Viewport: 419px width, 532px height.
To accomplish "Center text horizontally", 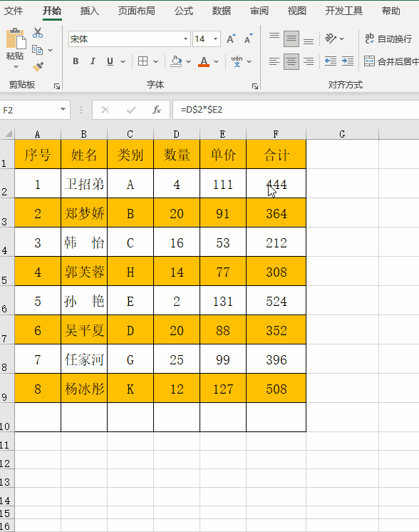I will tap(291, 61).
